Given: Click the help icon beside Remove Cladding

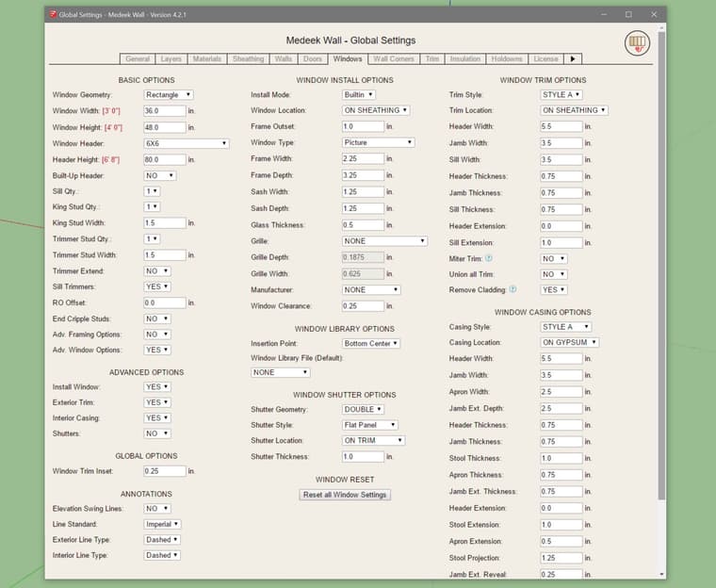Looking at the screenshot, I should (513, 290).
